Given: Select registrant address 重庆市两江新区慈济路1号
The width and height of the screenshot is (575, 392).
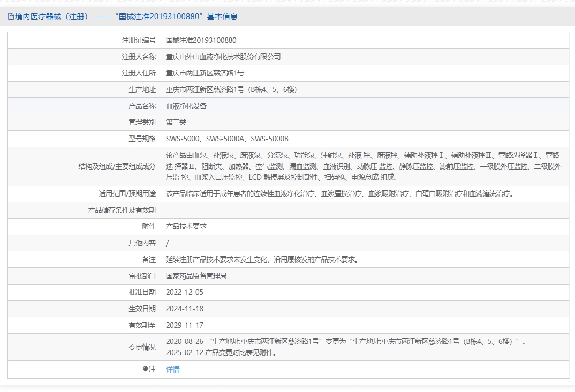Looking at the screenshot, I should pyautogui.click(x=205, y=73).
